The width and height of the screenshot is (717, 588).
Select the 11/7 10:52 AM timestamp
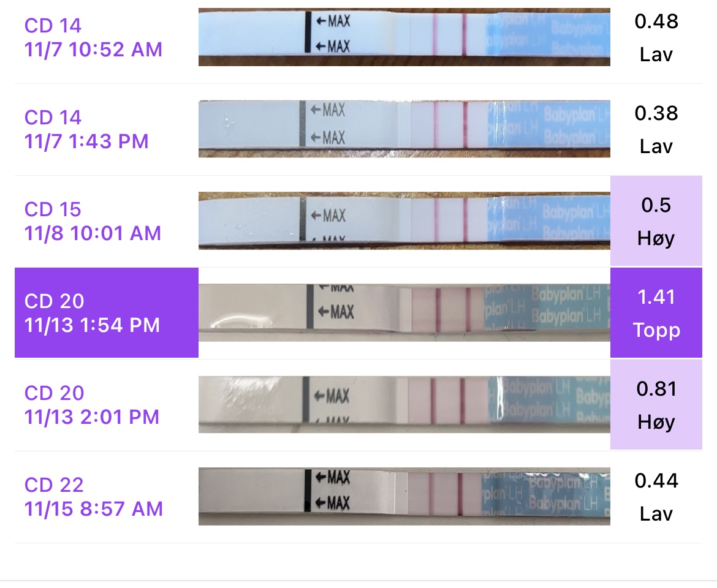[94, 49]
